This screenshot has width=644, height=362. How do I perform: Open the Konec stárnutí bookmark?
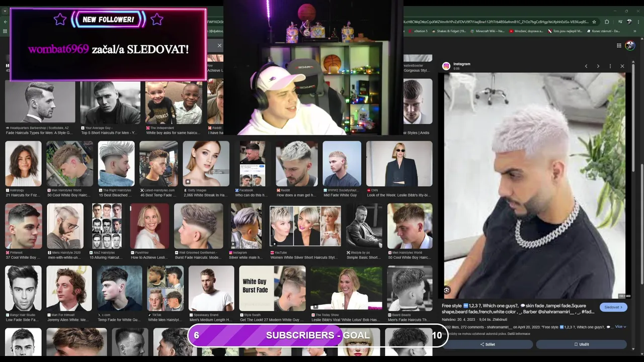(x=603, y=31)
